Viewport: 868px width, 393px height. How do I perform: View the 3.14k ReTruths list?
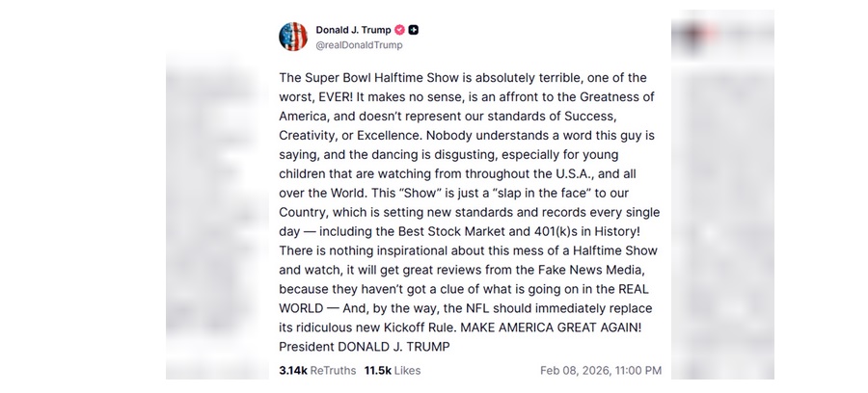tap(315, 370)
